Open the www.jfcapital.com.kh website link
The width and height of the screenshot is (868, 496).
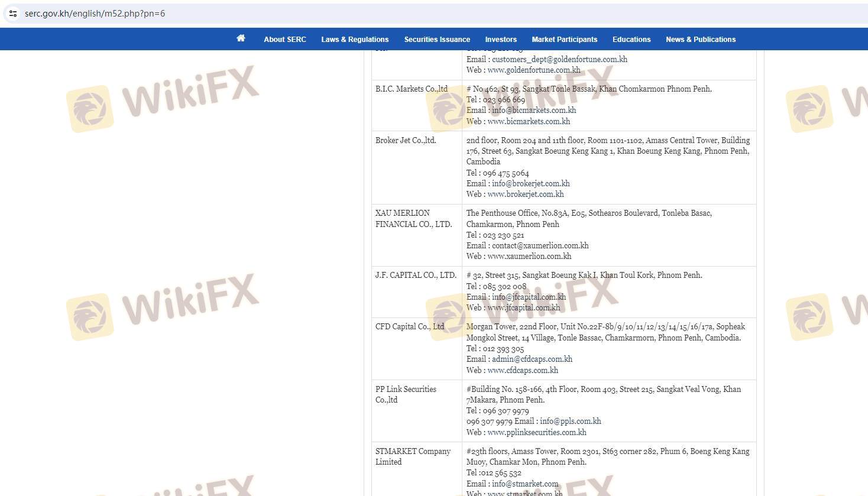click(x=524, y=307)
